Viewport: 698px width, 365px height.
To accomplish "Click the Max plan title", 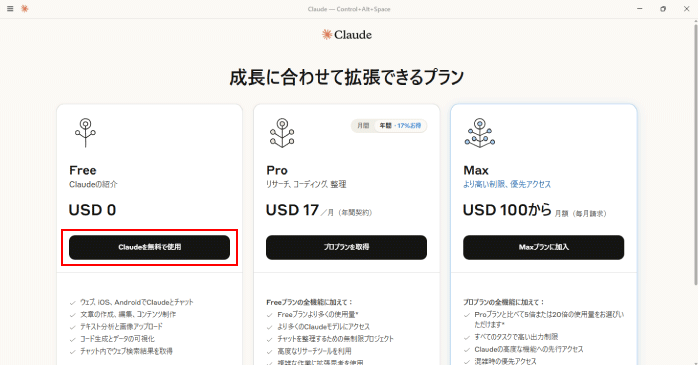I will tap(476, 170).
